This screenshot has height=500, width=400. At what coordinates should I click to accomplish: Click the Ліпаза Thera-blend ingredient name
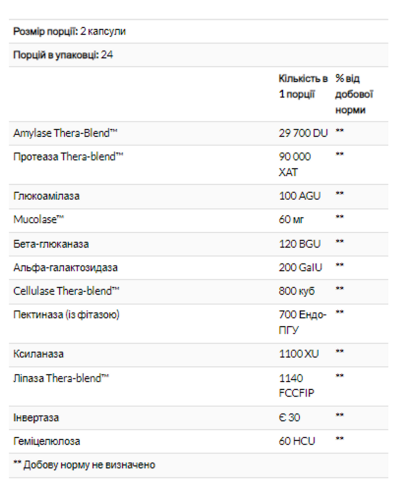[x=61, y=378]
